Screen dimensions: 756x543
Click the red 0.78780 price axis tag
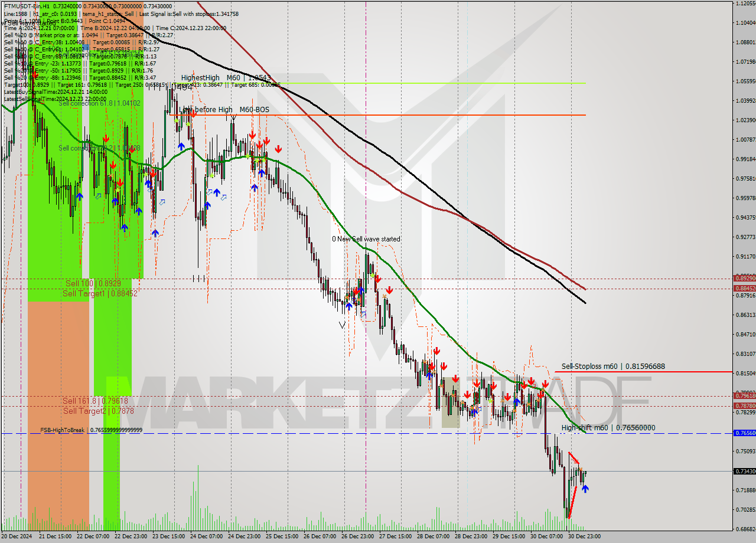coord(744,405)
